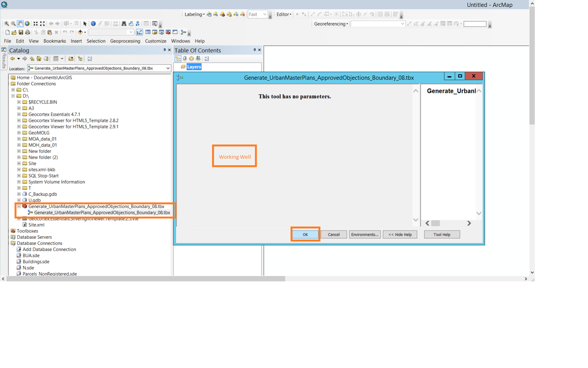Toggle auto-hide pin on Catalog panel
Image resolution: width=588 pixels, height=368 pixels.
pos(165,50)
